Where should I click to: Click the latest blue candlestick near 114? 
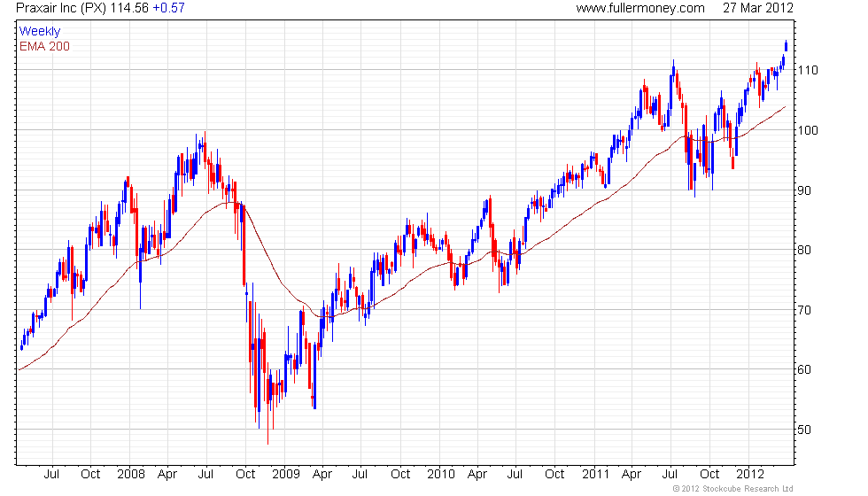pos(787,45)
